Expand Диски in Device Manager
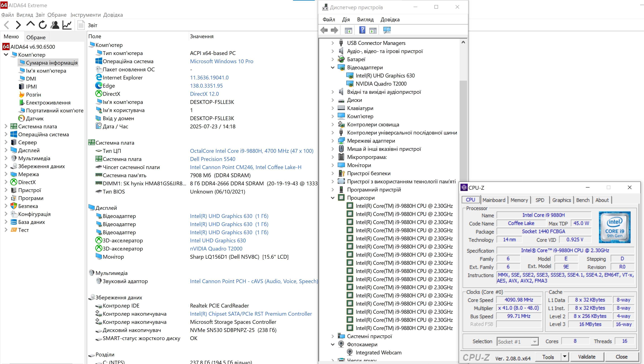 click(332, 100)
